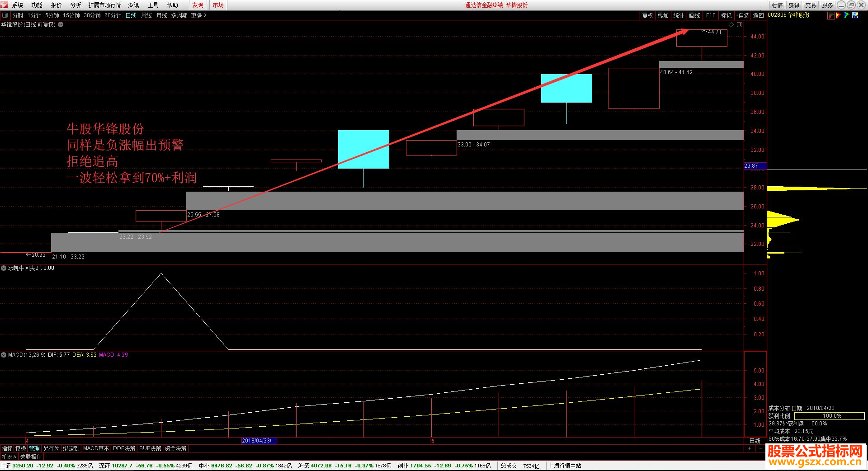Open the 行情 button at top right
The height and width of the screenshot is (471, 868).
pyautogui.click(x=778, y=5)
